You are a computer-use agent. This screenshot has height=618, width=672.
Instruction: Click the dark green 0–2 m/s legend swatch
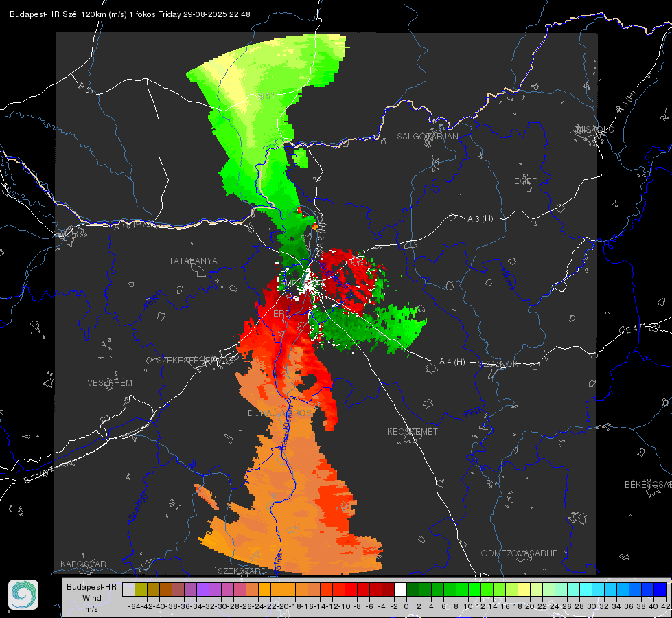[413, 590]
